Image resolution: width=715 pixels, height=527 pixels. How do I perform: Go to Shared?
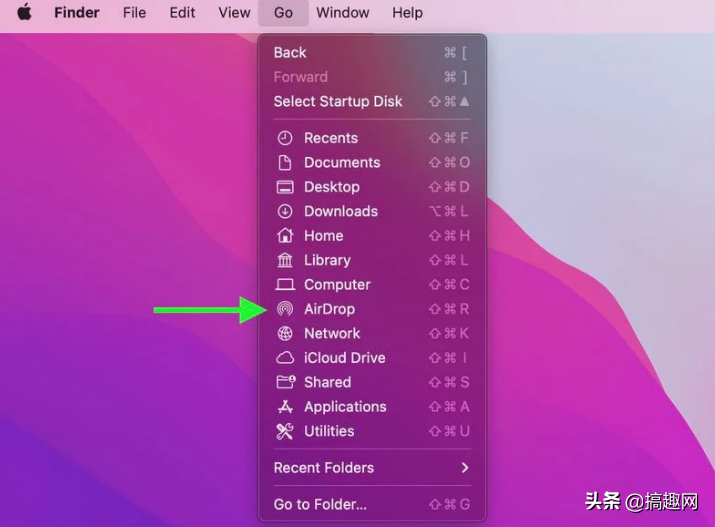[x=372, y=382]
